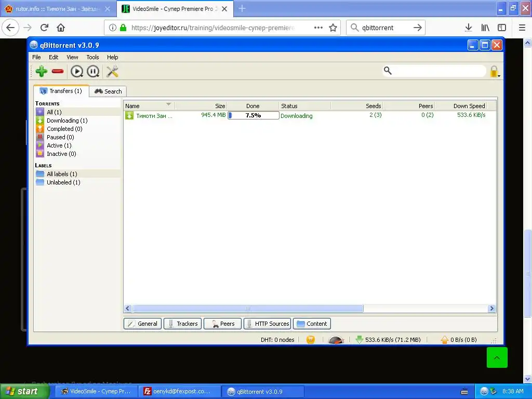532x399 pixels.
Task: Open the Tools menu
Action: click(x=92, y=57)
